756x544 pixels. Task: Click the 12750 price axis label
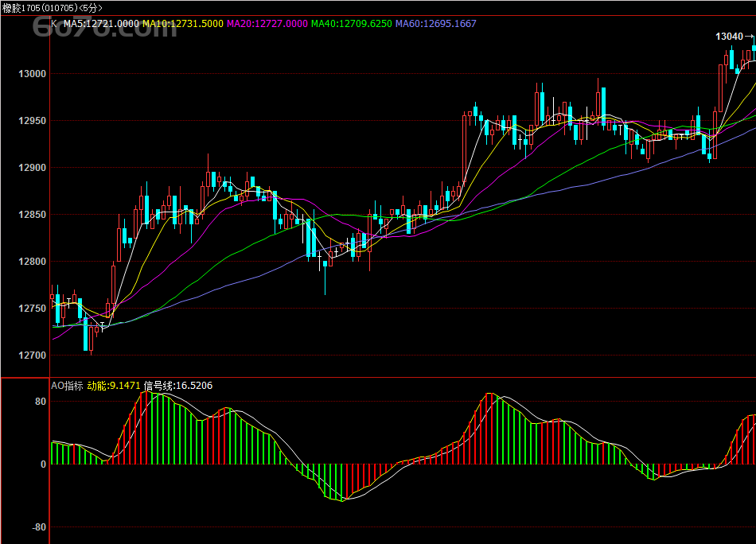33,309
